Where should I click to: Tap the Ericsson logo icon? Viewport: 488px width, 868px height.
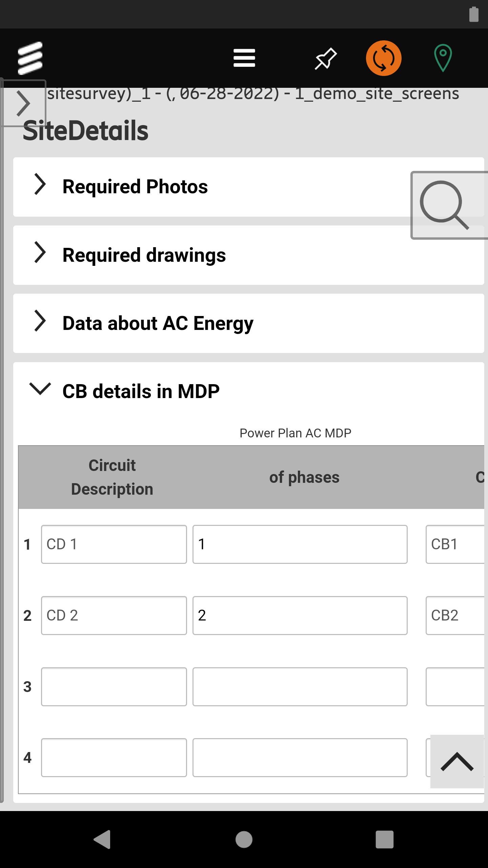[30, 58]
